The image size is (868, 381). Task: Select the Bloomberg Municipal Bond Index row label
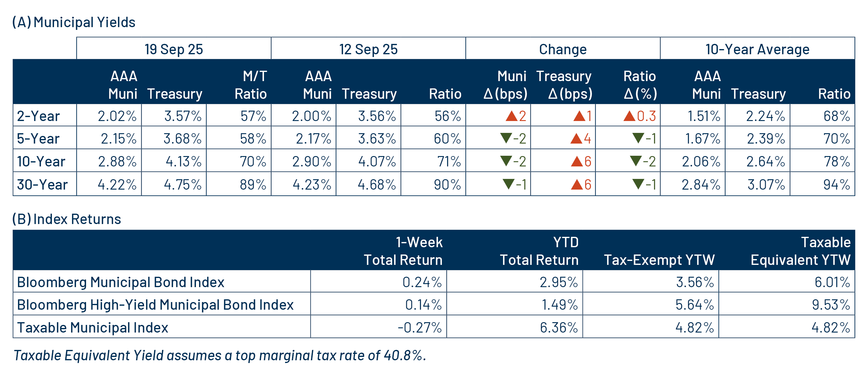click(x=121, y=282)
